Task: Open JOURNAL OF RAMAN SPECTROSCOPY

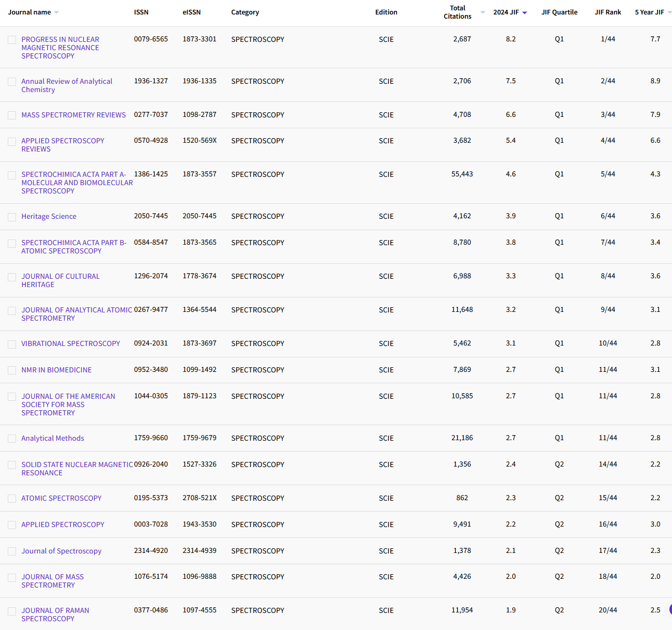Action: (55, 614)
